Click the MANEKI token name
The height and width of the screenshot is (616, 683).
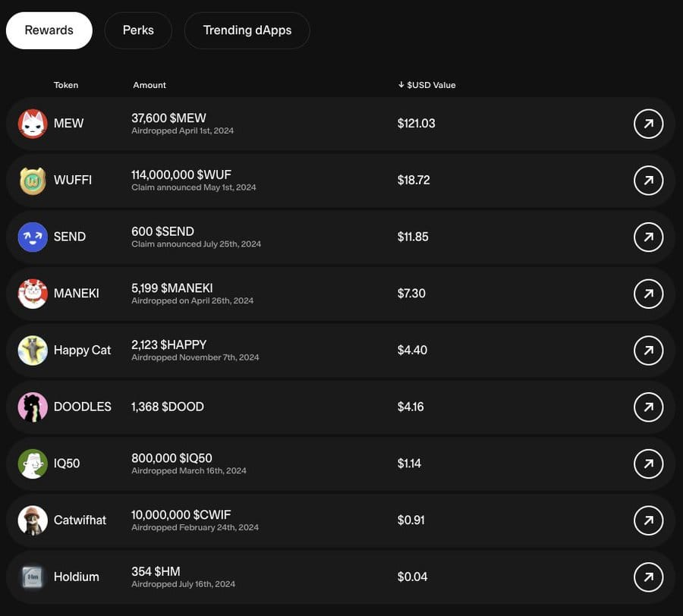pos(76,294)
